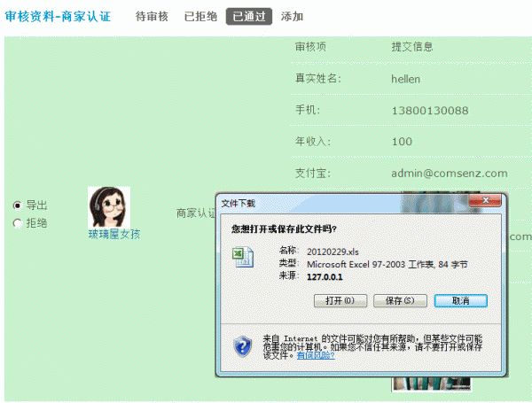Click the 审核资料-商家认证 page heading
This screenshot has height=403, width=532.
[58, 17]
